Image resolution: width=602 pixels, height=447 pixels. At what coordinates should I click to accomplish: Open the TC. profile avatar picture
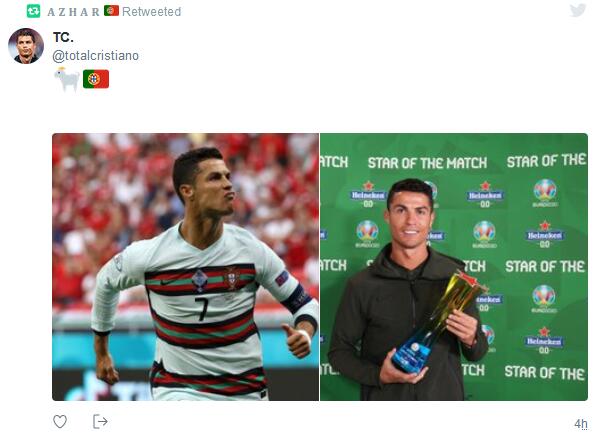point(26,46)
